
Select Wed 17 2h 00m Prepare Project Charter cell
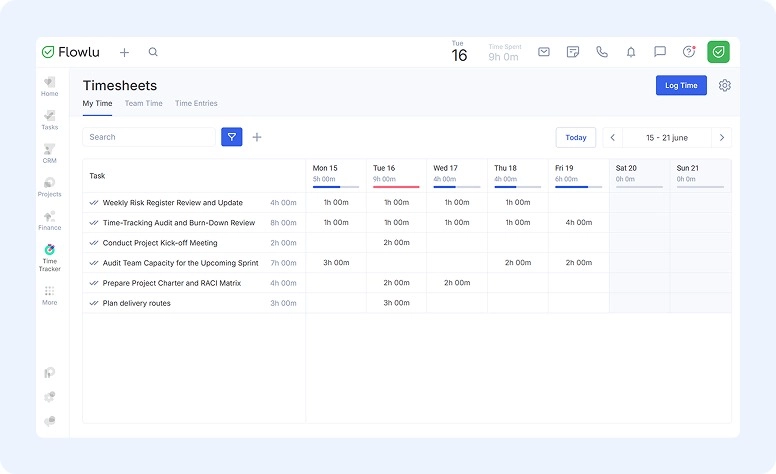point(457,283)
